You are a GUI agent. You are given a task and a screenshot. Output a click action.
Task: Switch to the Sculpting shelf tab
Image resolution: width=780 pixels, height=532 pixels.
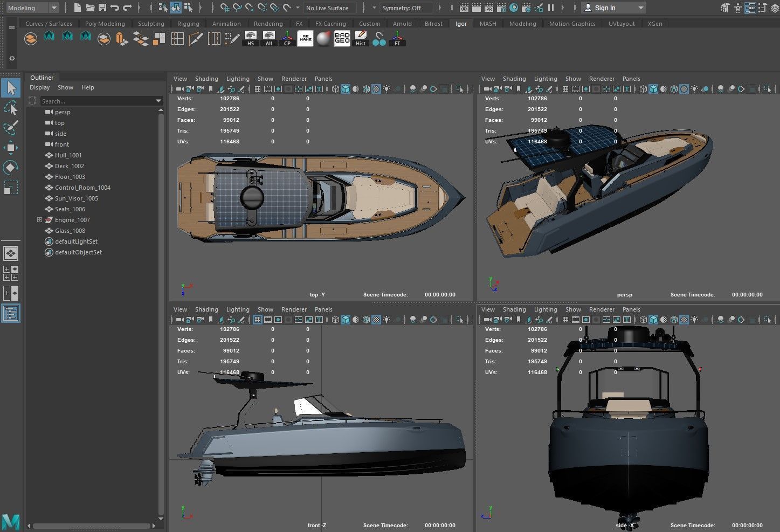[151, 24]
